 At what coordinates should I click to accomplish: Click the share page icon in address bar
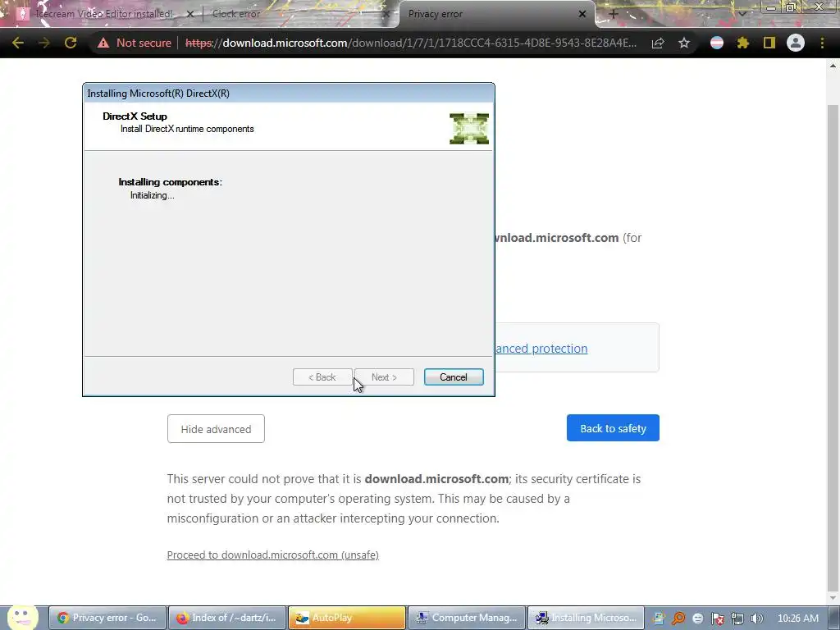pos(658,43)
